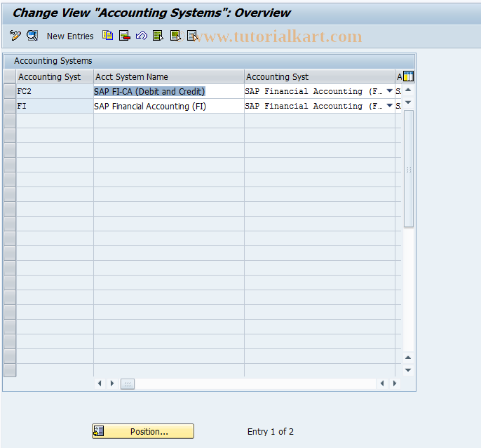The height and width of the screenshot is (448, 481).
Task: Click the Acct System Name column header
Action: point(169,76)
